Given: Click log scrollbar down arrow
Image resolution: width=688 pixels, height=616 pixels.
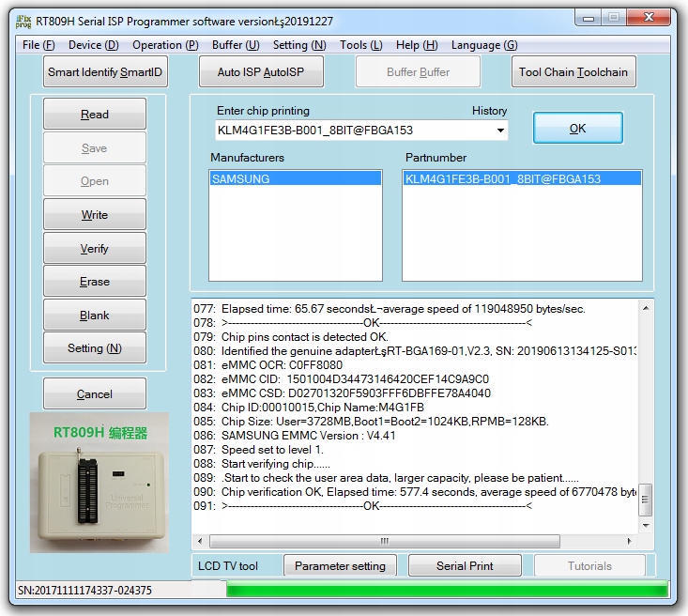Looking at the screenshot, I should 646,526.
